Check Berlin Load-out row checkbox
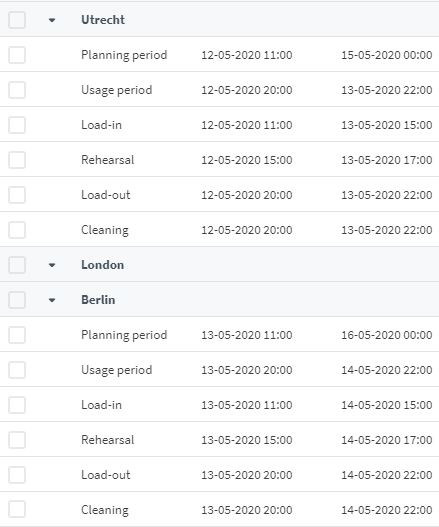The height and width of the screenshot is (527, 439). pos(17,475)
